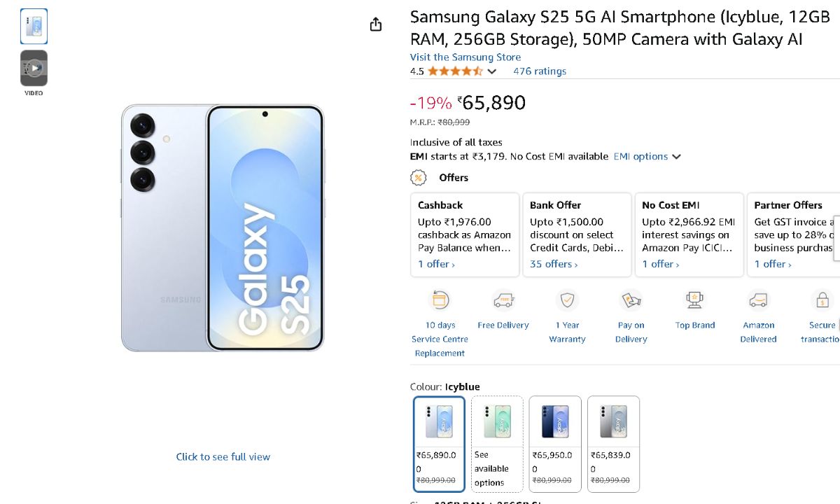This screenshot has height=504, width=840.
Task: Click the Top Brand trophy icon
Action: coord(695,300)
